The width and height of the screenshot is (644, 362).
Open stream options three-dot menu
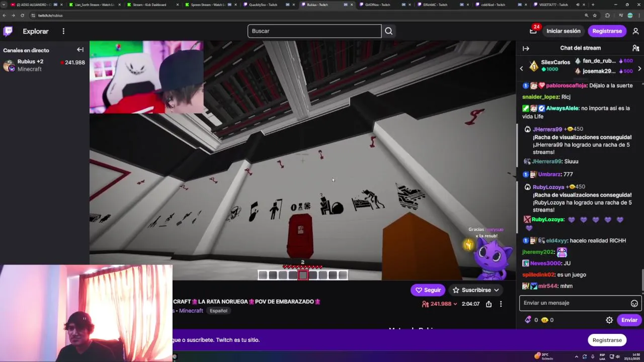pyautogui.click(x=501, y=304)
